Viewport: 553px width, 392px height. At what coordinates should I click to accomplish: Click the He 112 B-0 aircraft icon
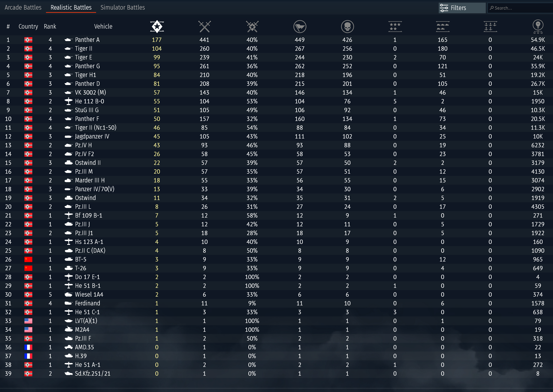69,101
